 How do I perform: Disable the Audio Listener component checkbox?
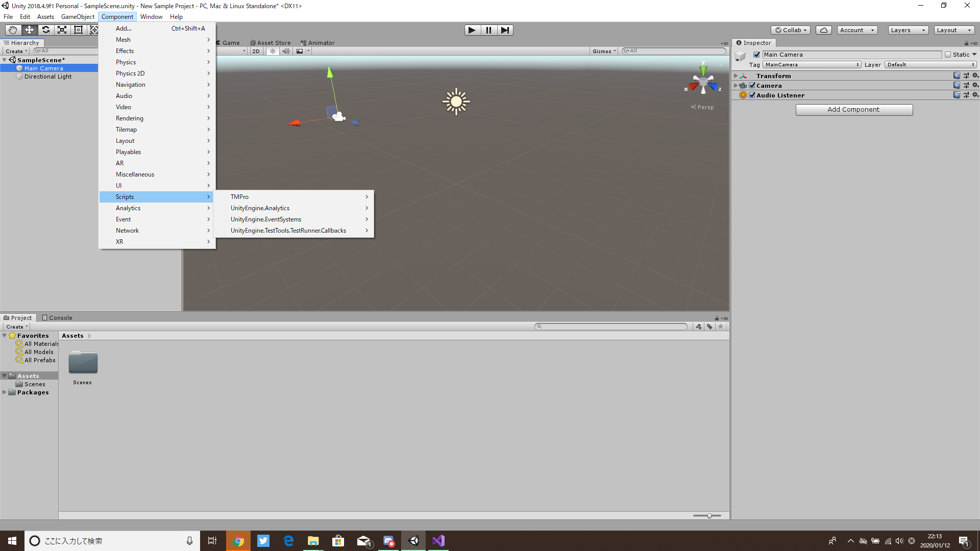(752, 95)
